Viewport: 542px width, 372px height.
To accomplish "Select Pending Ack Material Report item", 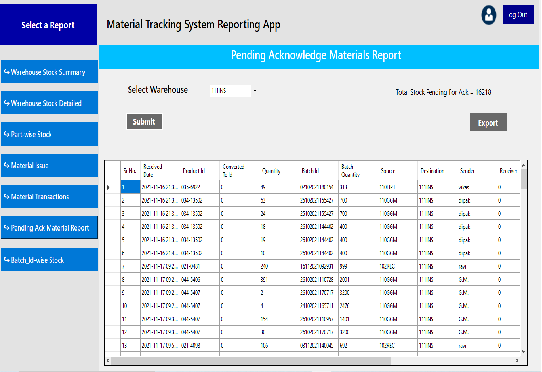I will click(49, 228).
